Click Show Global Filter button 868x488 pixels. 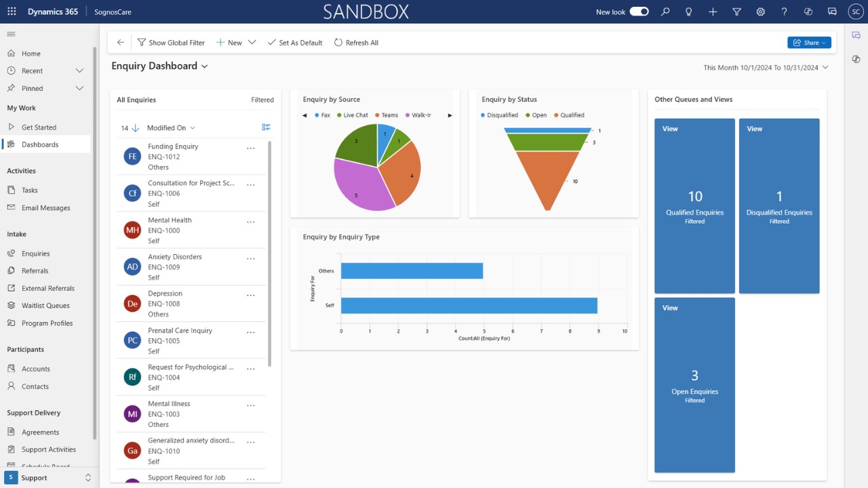pyautogui.click(x=171, y=42)
